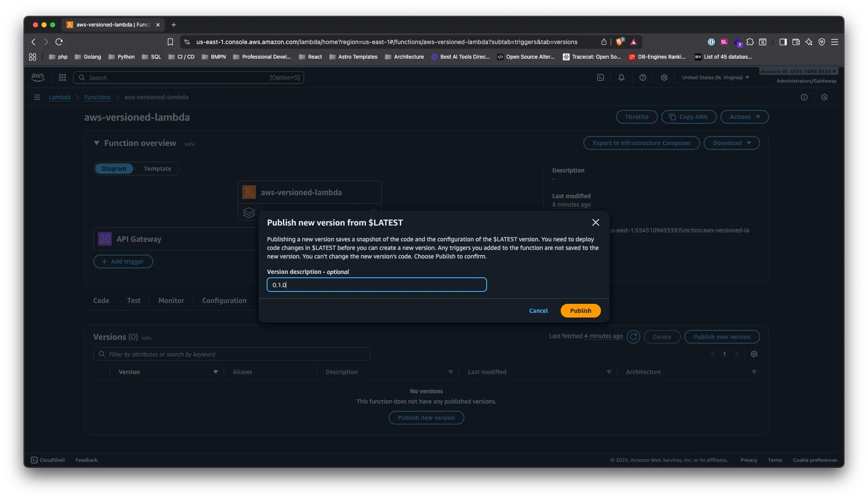This screenshot has width=868, height=499.
Task: Open the Actions dropdown
Action: pos(744,116)
